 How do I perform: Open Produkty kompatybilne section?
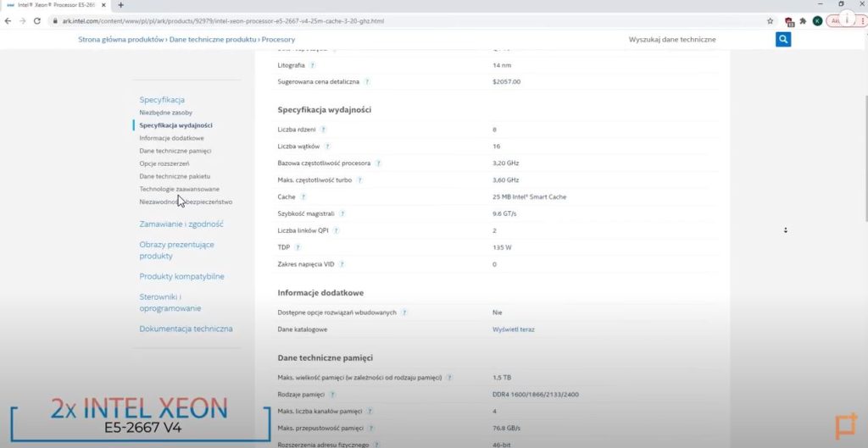point(181,277)
